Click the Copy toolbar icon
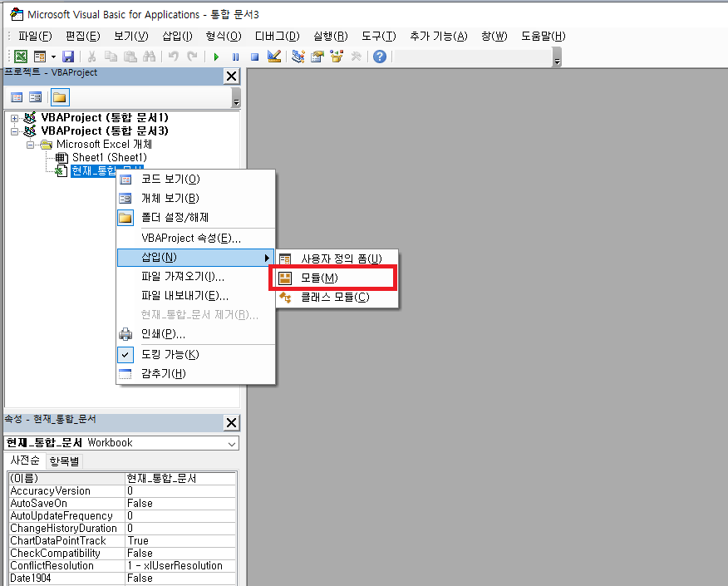The image size is (728, 586). coord(111,57)
